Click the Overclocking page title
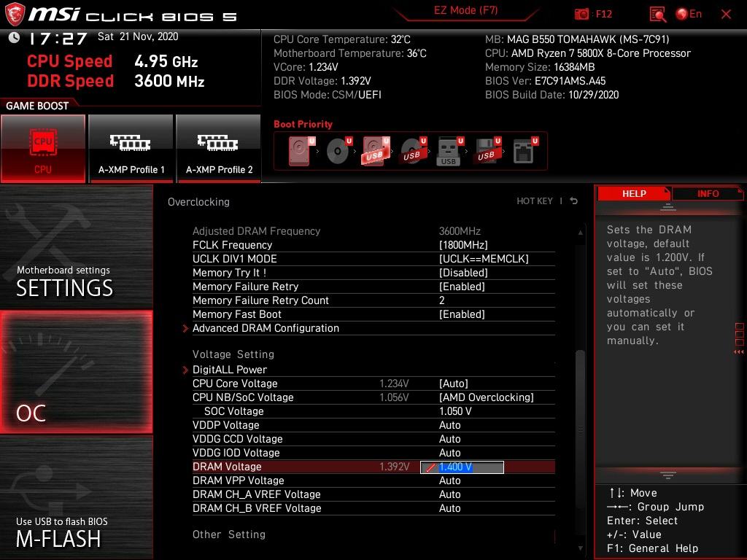The height and width of the screenshot is (560, 747). click(x=198, y=202)
